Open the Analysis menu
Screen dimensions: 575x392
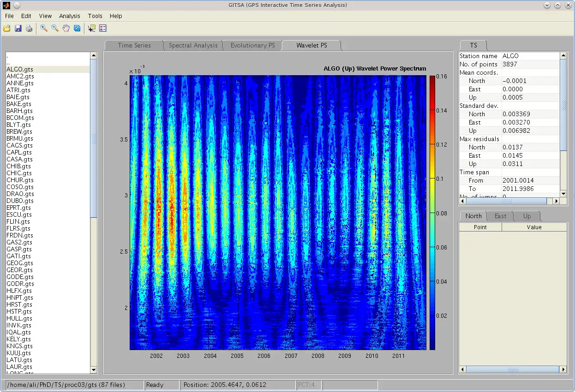pos(69,16)
